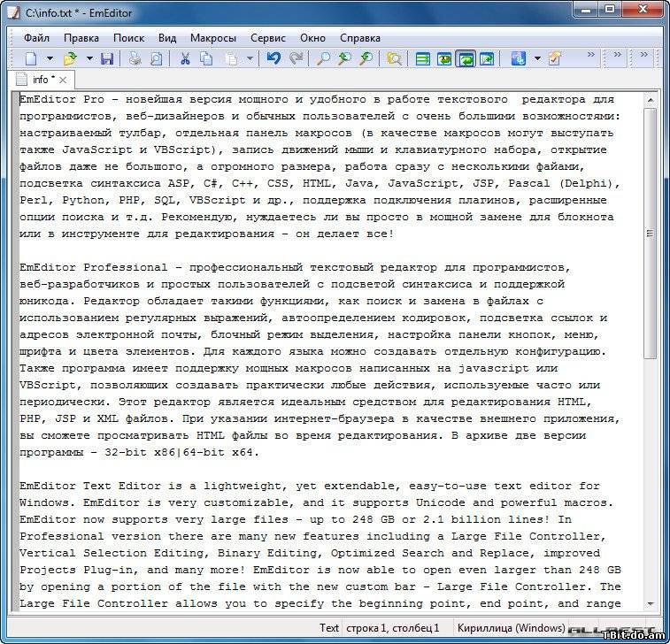Viewport: 670px width, 644px height.
Task: Toggle the highlighted Wrap by Window icon
Action: tap(466, 58)
